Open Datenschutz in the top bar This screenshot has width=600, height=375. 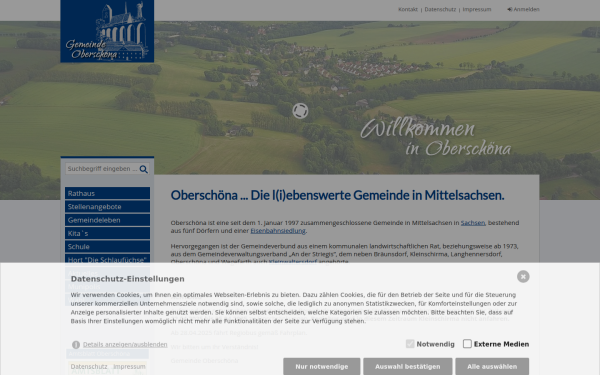(x=440, y=9)
